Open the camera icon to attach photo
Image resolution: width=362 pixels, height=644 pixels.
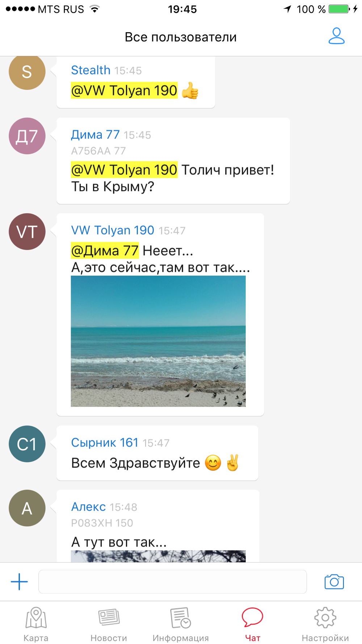click(x=334, y=582)
